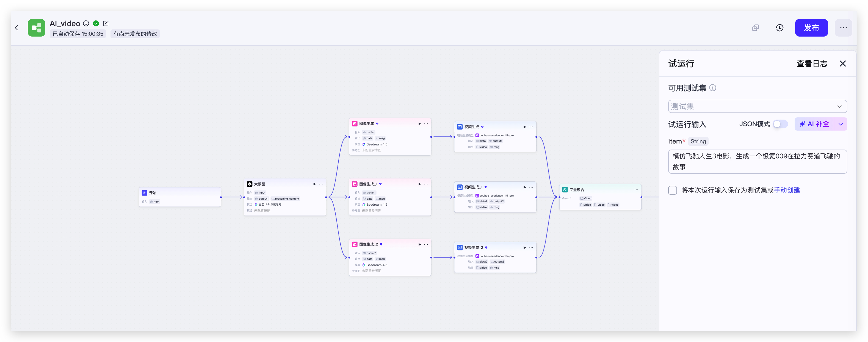Viewport: 868px width, 342px height.
Task: Run the 大模型 node play button
Action: pos(314,184)
